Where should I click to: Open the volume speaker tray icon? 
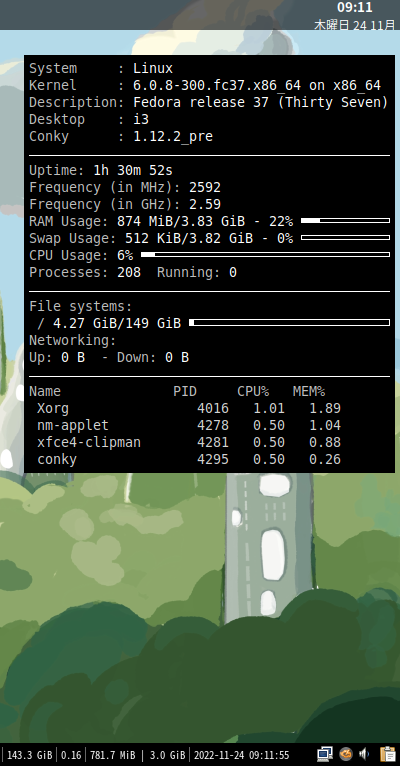tap(364, 754)
